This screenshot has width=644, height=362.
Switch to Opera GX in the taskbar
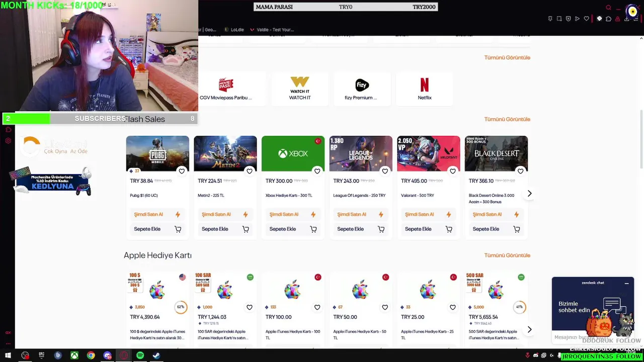pos(124,355)
